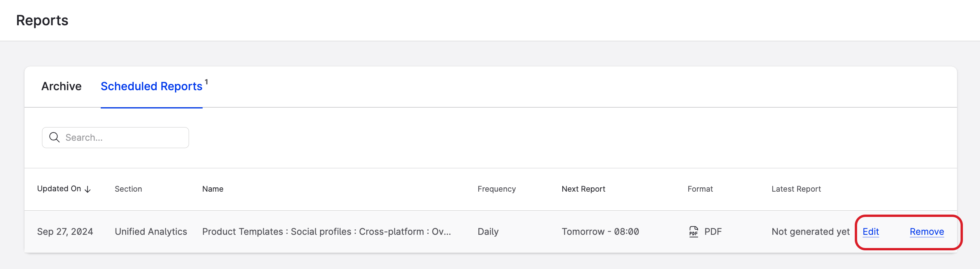Click the sort arrow beside Updated On
The width and height of the screenshot is (980, 269).
pyautogui.click(x=88, y=190)
